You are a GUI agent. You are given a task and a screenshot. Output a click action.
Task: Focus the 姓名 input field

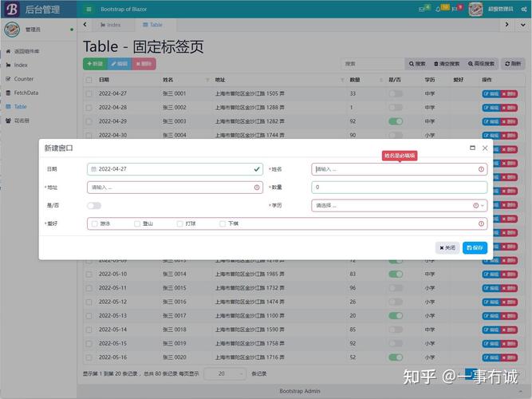coord(400,169)
